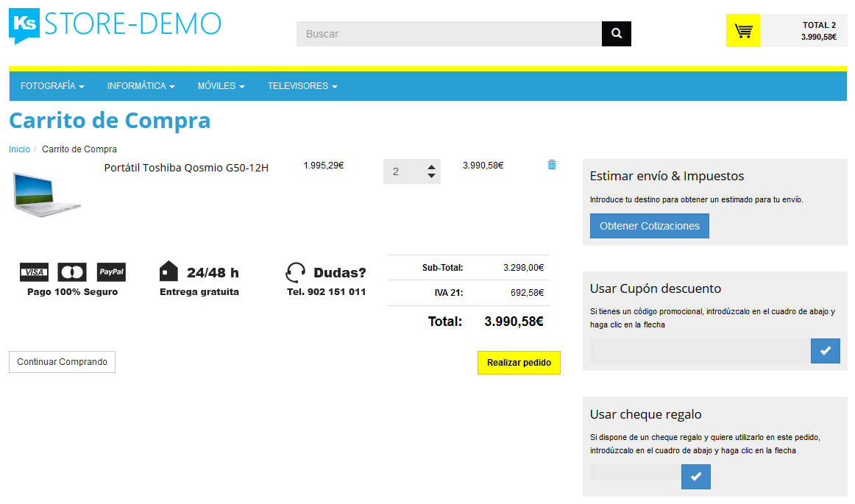The image size is (855, 504).
Task: Click the Realizar pedido button
Action: coord(519,363)
